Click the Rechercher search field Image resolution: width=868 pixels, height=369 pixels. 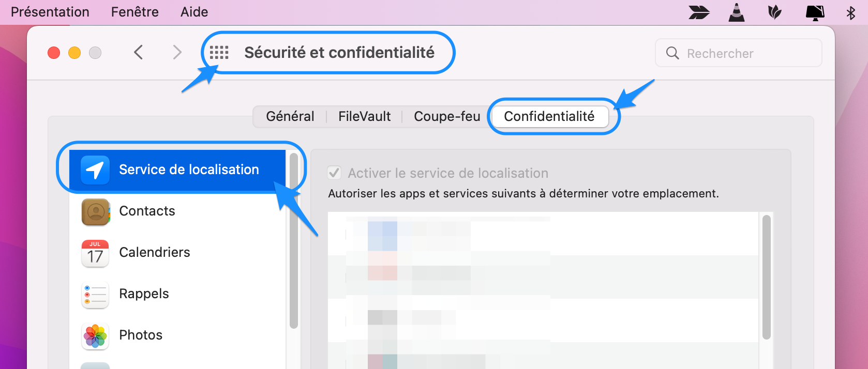pos(739,53)
